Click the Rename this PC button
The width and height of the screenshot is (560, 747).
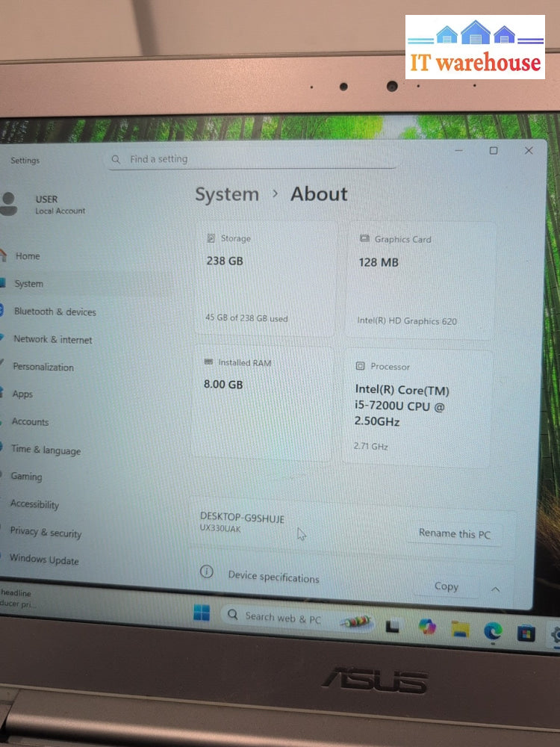pyautogui.click(x=454, y=533)
